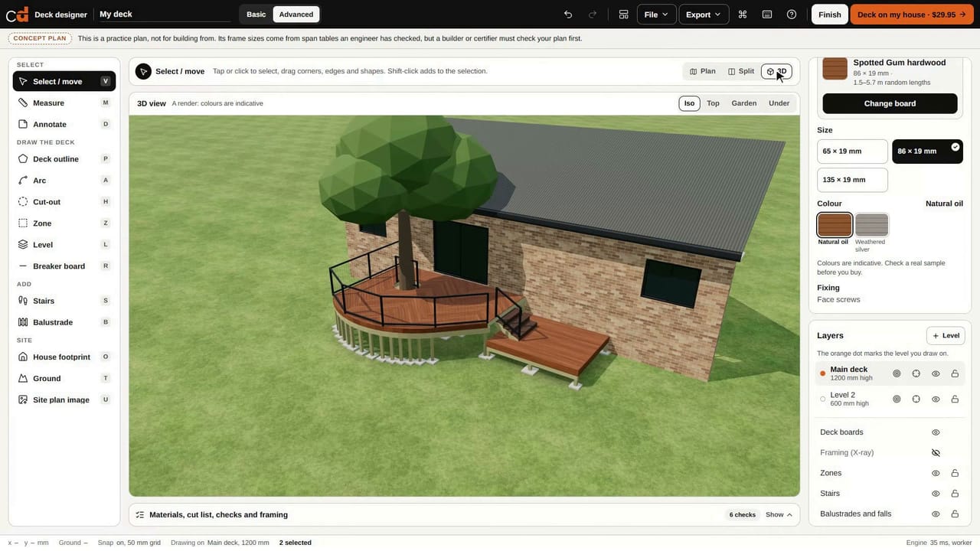Toggle visibility of Main deck layer
Viewport: 980px width, 551px height.
point(936,373)
